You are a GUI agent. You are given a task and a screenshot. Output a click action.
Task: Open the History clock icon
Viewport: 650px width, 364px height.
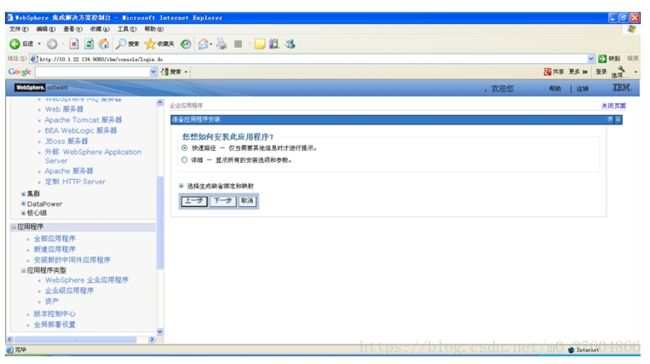pos(186,44)
